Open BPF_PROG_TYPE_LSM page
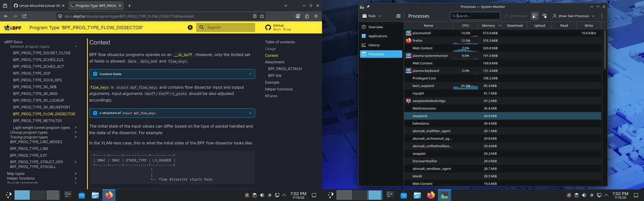The width and height of the screenshot is (644, 201). click(x=29, y=149)
